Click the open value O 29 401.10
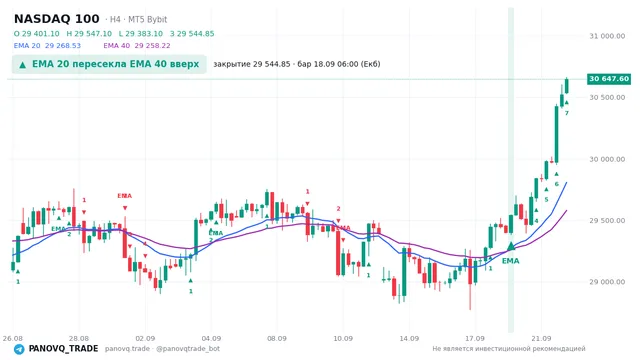 pyautogui.click(x=37, y=33)
